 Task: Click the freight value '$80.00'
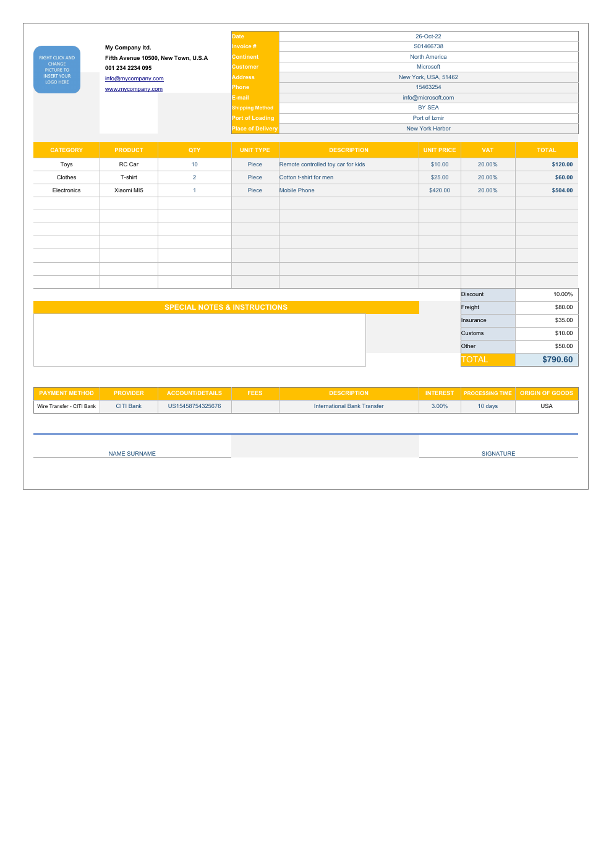(547, 307)
